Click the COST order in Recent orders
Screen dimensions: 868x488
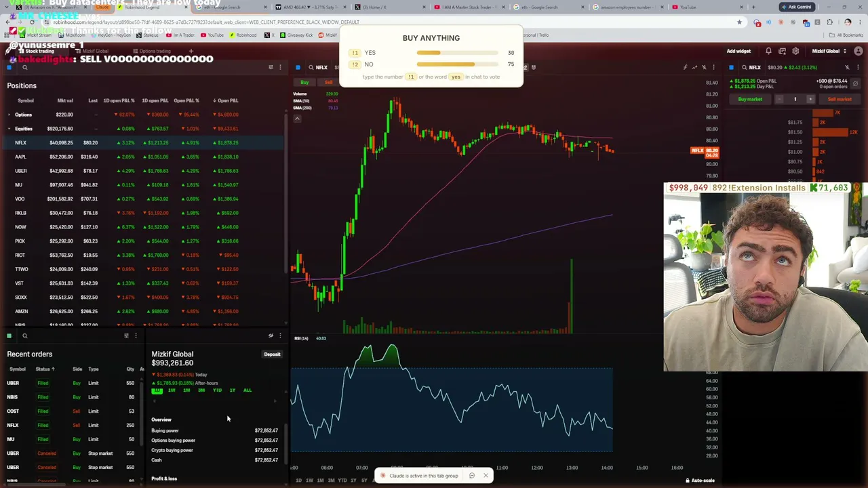pyautogui.click(x=72, y=411)
